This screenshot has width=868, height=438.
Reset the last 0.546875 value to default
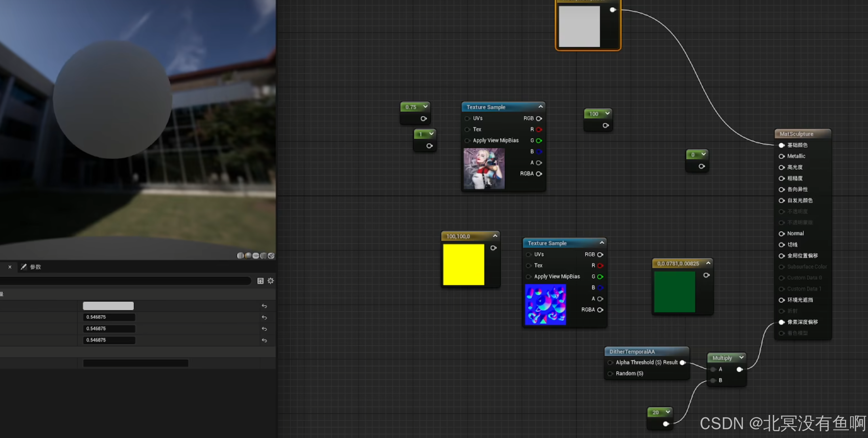[264, 340]
